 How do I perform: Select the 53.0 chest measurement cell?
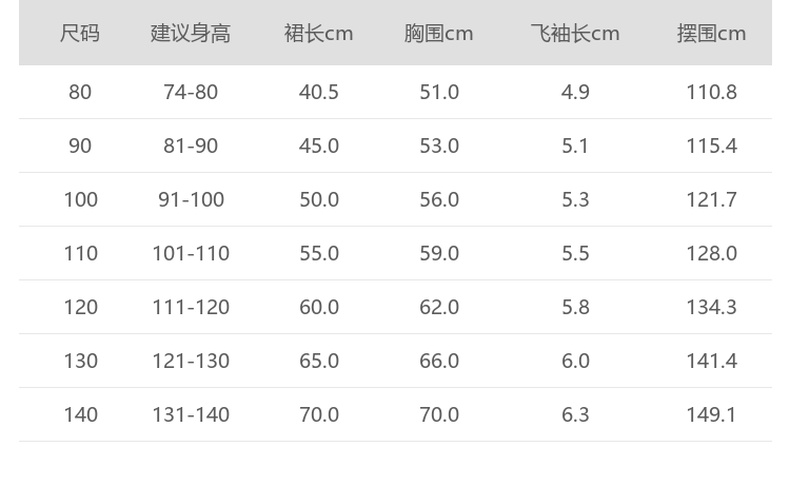click(439, 146)
